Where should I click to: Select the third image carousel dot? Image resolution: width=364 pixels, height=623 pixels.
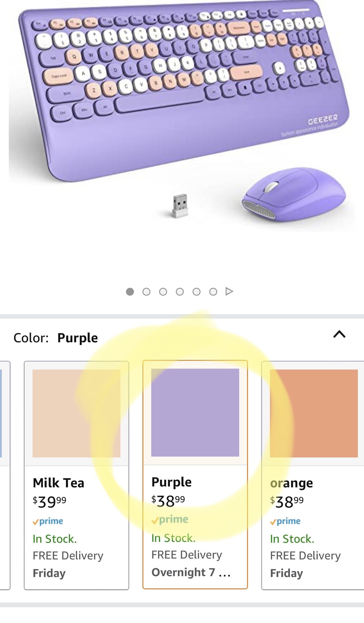point(163,292)
